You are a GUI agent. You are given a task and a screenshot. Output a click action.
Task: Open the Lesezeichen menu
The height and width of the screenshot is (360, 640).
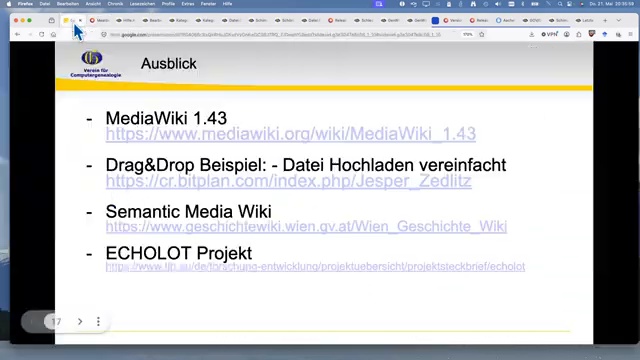[x=142, y=4]
